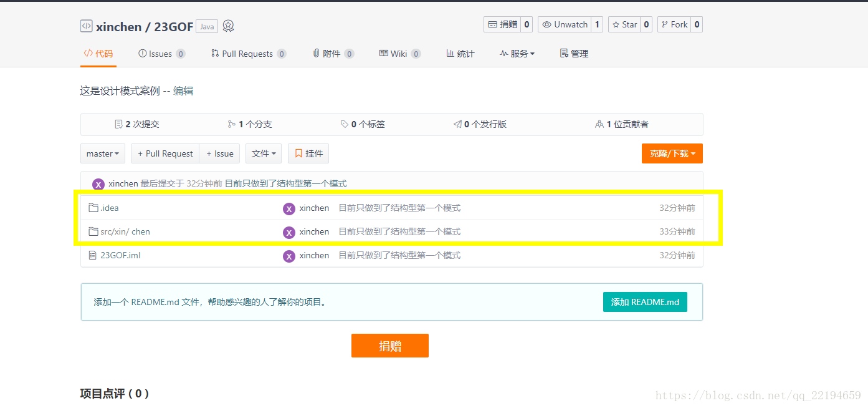Open the 2 次提交 commits count

[x=137, y=124]
